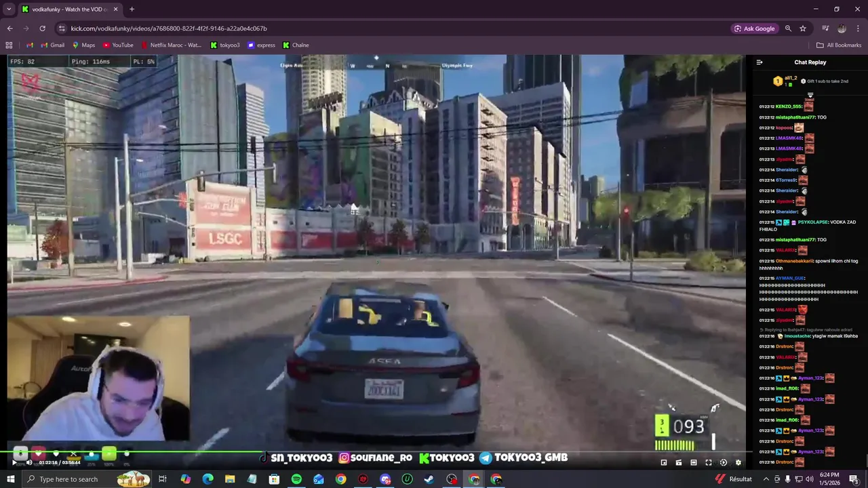Play the Kick video

[x=14, y=463]
